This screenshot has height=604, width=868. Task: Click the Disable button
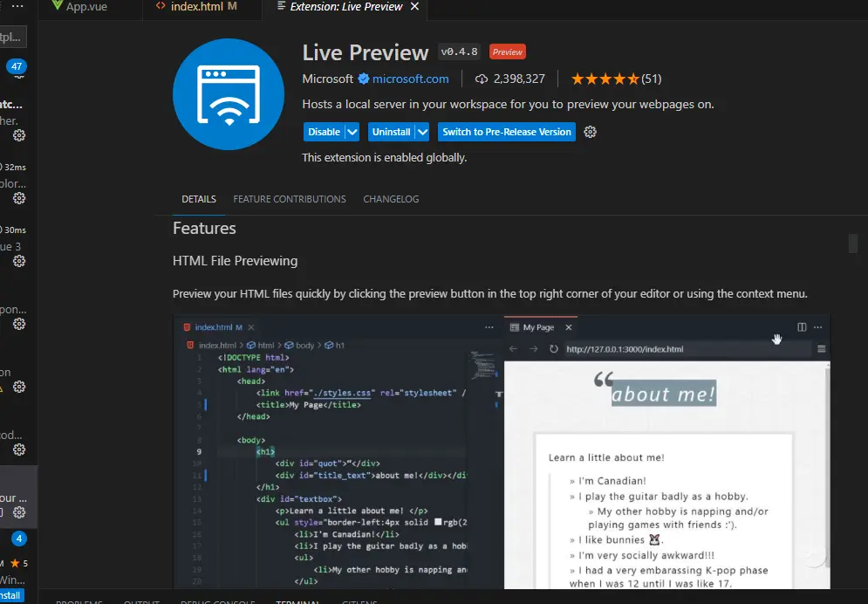324,132
